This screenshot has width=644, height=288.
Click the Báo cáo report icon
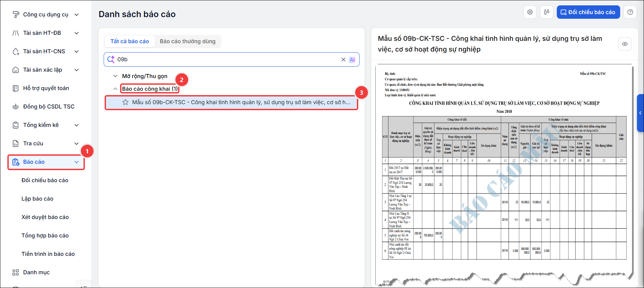click(15, 162)
